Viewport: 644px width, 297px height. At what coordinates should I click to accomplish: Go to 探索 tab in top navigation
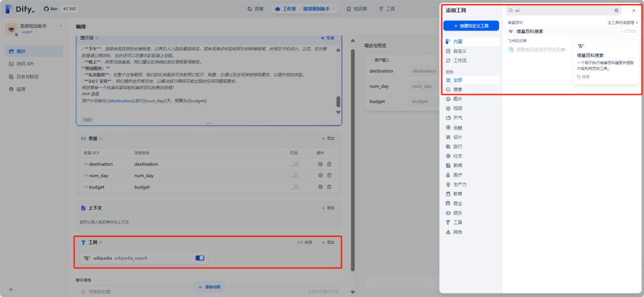[256, 8]
